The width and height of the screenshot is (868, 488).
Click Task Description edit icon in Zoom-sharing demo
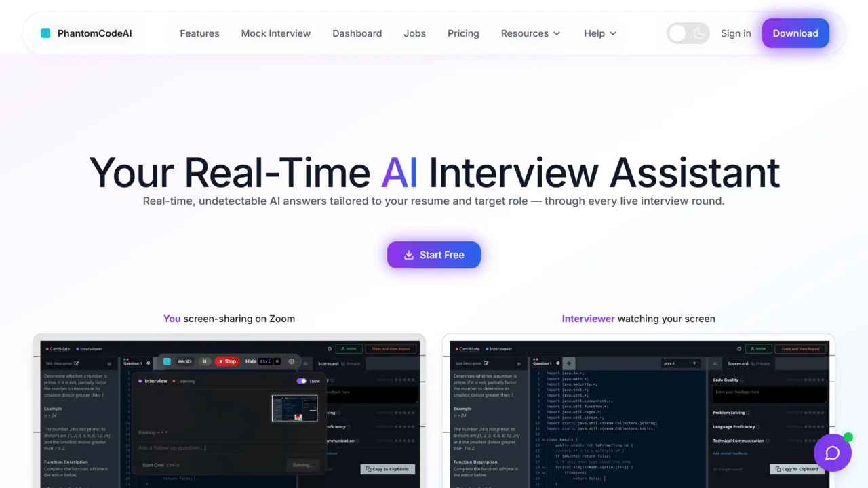[x=77, y=363]
